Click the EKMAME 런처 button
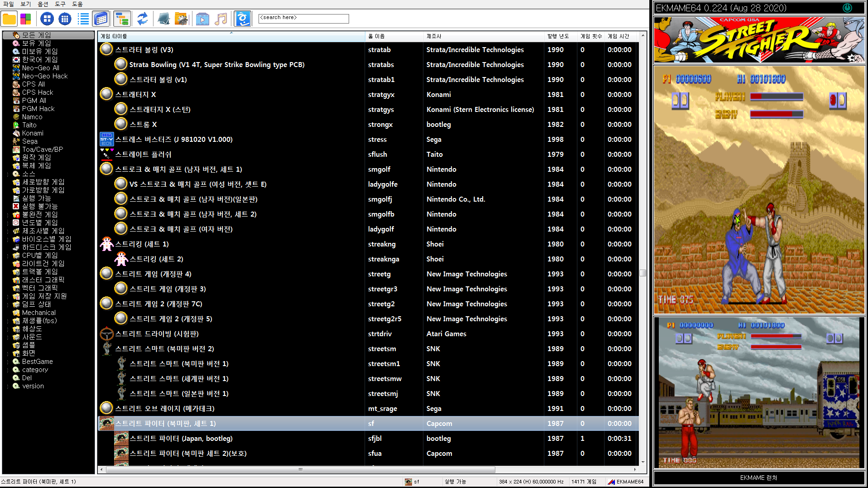The width and height of the screenshot is (868, 488). [759, 478]
